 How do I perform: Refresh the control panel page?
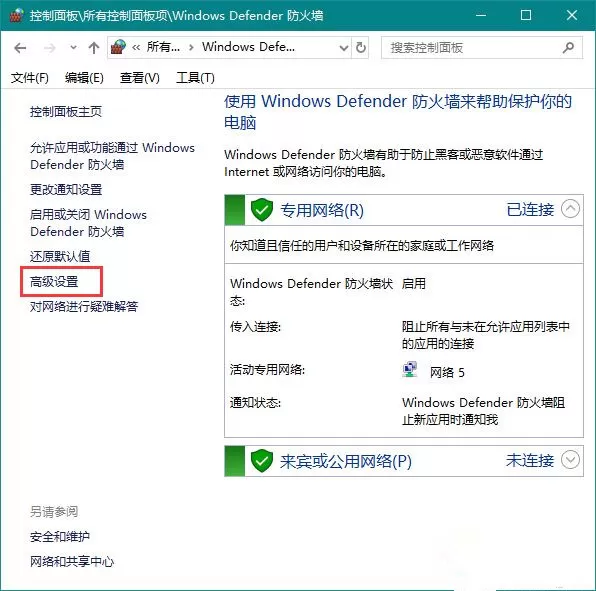[361, 48]
